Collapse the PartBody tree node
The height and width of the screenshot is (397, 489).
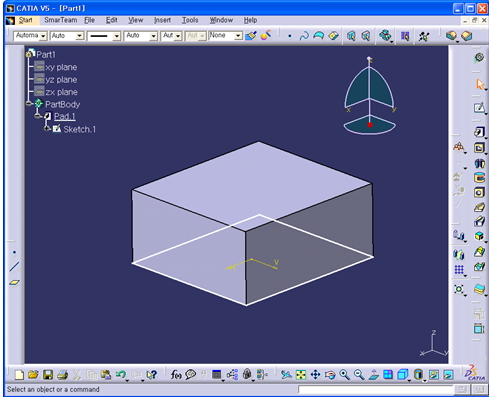29,104
